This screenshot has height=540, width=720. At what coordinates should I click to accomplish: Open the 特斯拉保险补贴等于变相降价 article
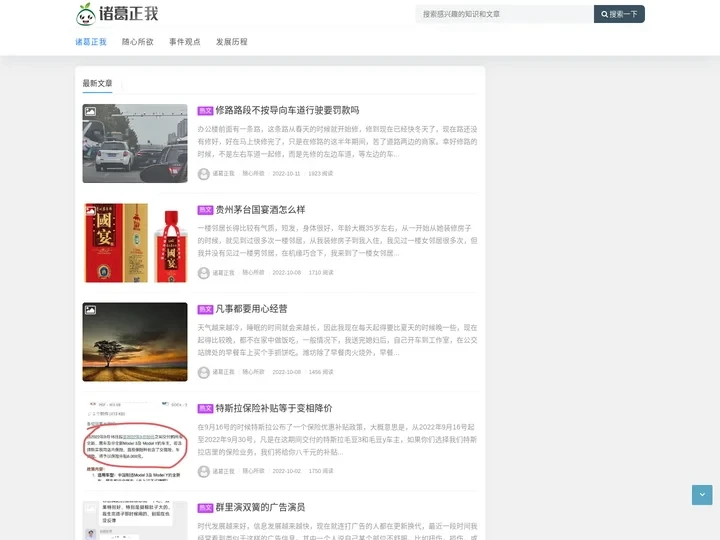[x=274, y=408]
